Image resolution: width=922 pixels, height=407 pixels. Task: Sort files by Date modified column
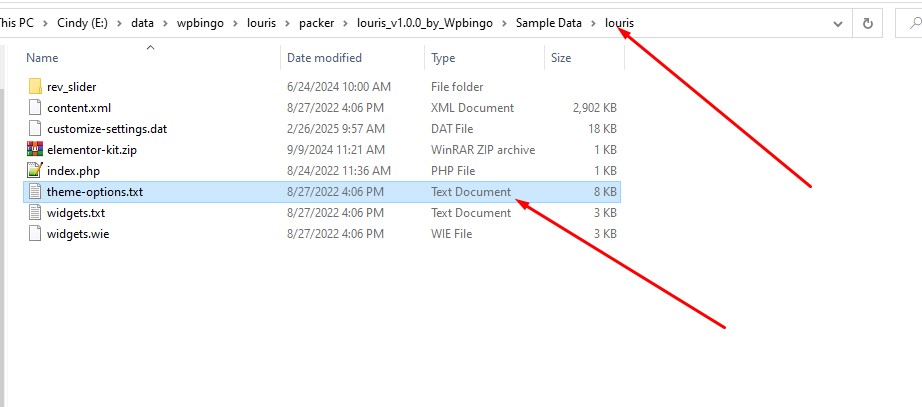click(324, 58)
